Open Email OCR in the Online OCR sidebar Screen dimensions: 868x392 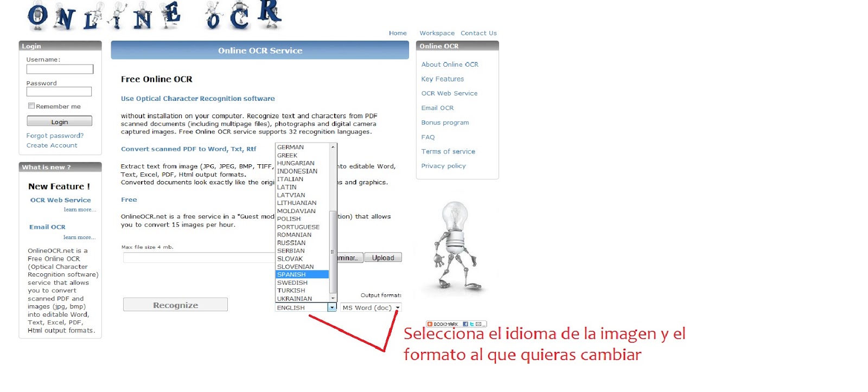tap(437, 108)
